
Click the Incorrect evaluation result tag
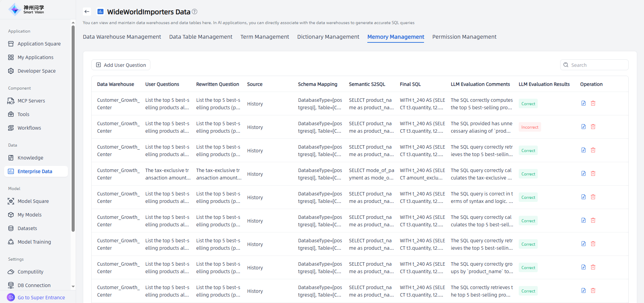click(x=530, y=127)
